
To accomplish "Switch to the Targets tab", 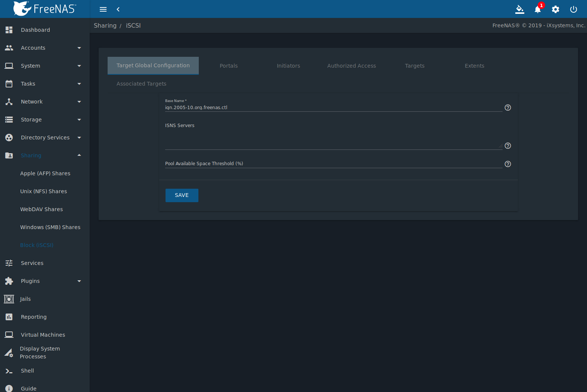I will (415, 66).
